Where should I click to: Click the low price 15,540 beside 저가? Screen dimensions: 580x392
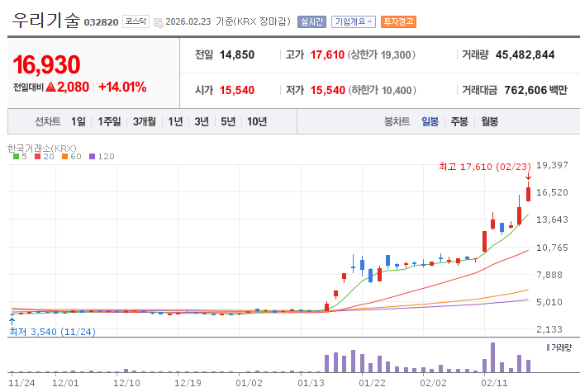[x=328, y=90]
